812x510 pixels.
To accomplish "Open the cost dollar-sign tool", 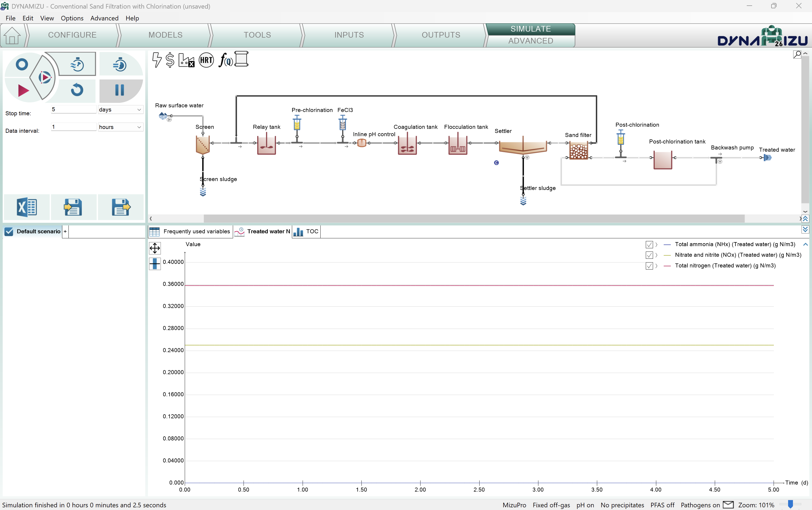I will (170, 60).
